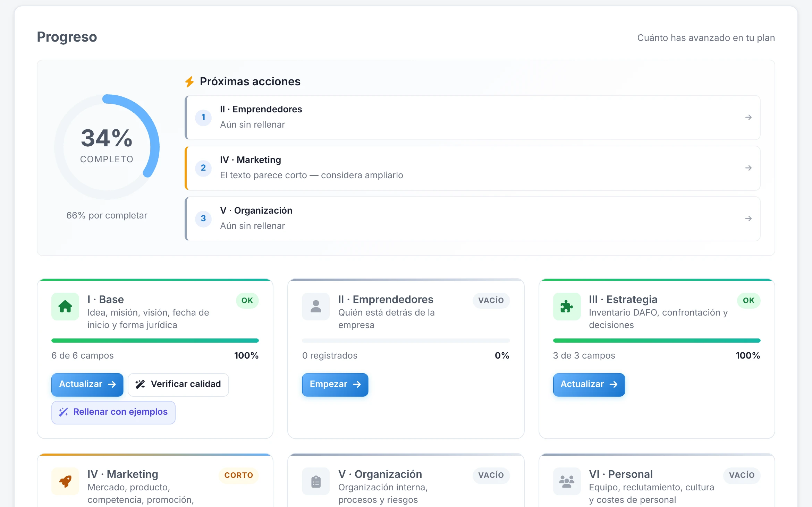Click the clipboard icon in Organización card
The image size is (812, 507).
pos(316,481)
